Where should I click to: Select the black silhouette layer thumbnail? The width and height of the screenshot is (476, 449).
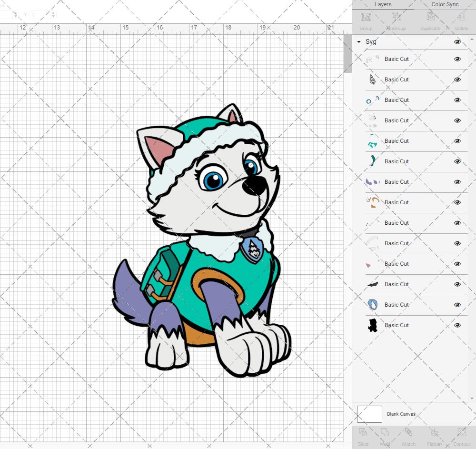coord(373,325)
